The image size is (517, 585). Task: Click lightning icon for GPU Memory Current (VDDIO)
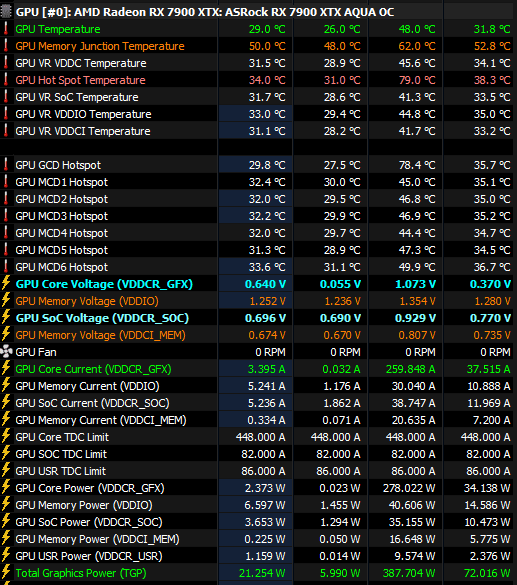tap(6, 386)
